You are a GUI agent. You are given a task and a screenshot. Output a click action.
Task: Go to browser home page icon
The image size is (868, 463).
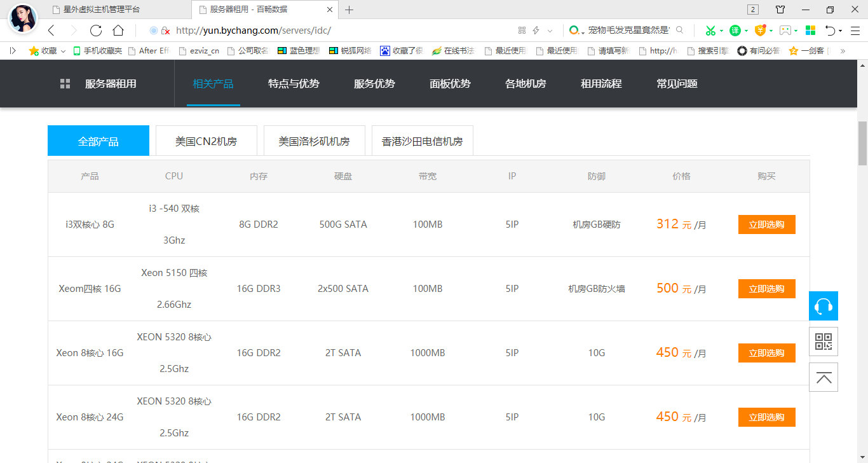118,31
